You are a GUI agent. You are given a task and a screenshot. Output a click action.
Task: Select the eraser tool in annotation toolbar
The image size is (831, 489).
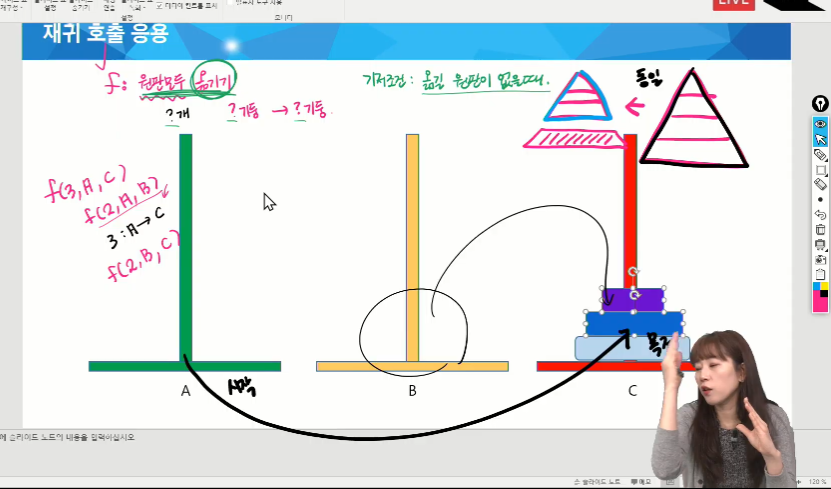click(820, 184)
